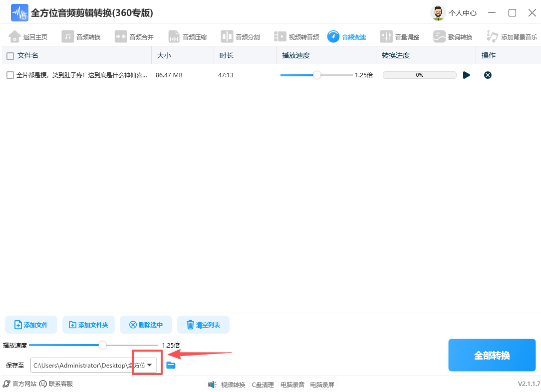Switch to 音频分割
The width and height of the screenshot is (541, 392).
(x=242, y=36)
